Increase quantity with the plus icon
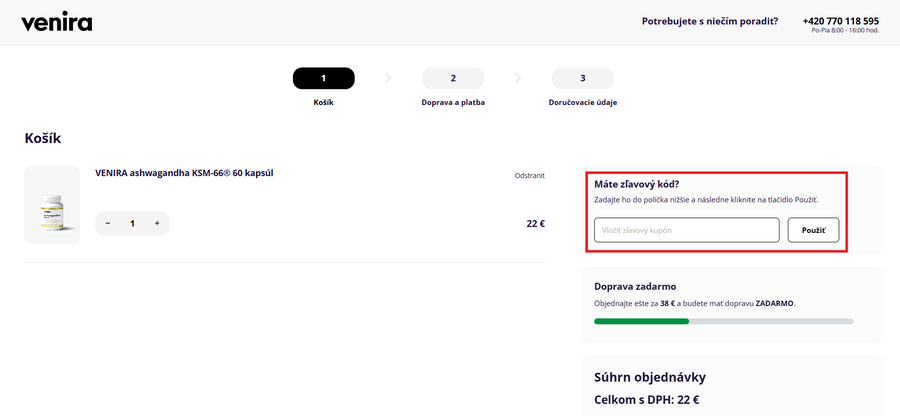Image resolution: width=900 pixels, height=416 pixels. tap(157, 223)
